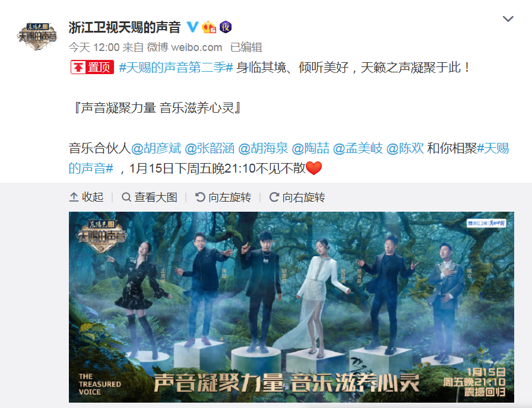Image resolution: width=532 pixels, height=408 pixels.
Task: Open mention @陶喆
Action: (x=311, y=148)
